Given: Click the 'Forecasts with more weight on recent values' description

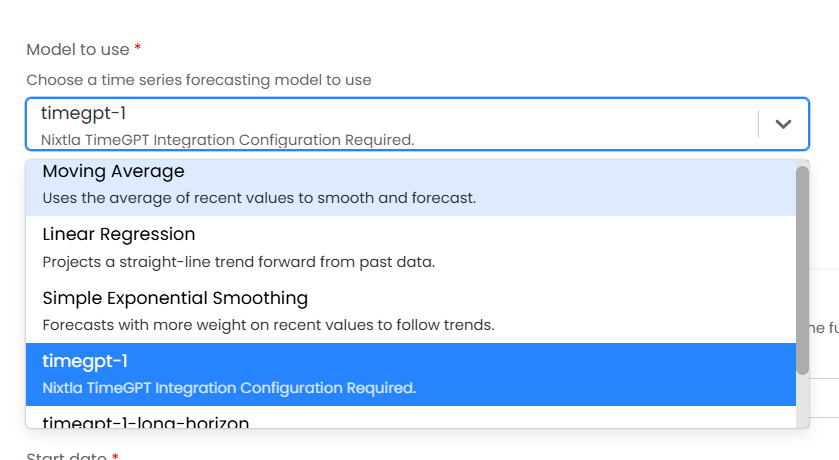Looking at the screenshot, I should pos(268,325).
